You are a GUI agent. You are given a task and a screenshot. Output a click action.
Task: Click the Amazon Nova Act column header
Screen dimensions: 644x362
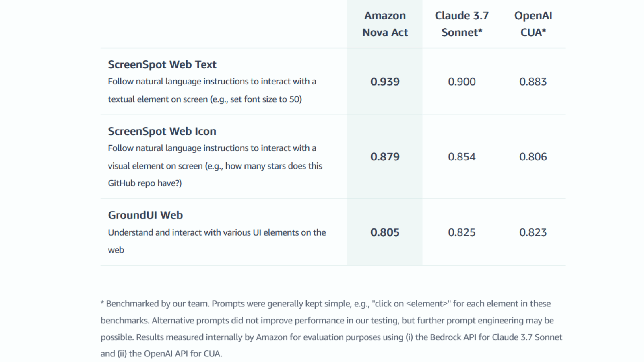(385, 24)
